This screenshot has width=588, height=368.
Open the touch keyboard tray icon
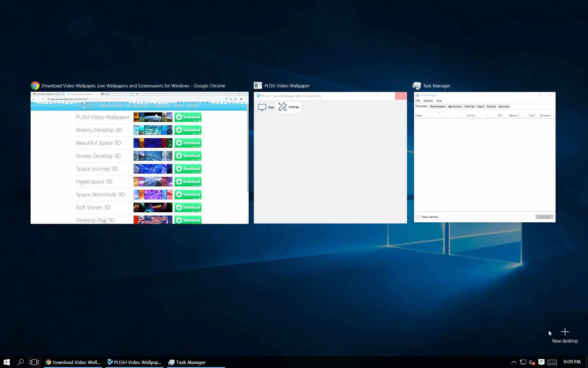point(552,362)
